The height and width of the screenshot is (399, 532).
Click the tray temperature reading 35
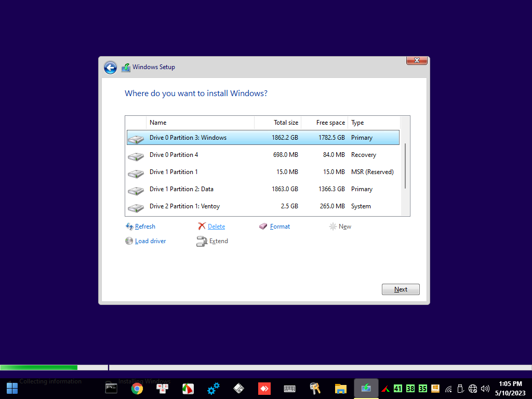[423, 389]
